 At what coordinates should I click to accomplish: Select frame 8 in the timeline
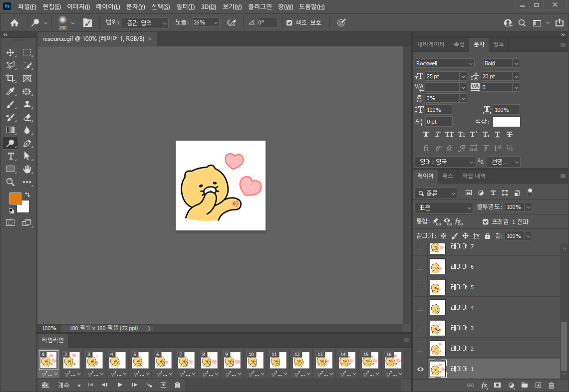click(x=209, y=360)
